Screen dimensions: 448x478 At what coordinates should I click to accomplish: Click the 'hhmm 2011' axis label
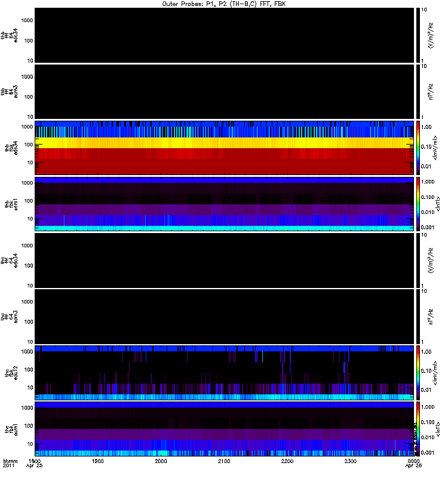click(x=10, y=464)
